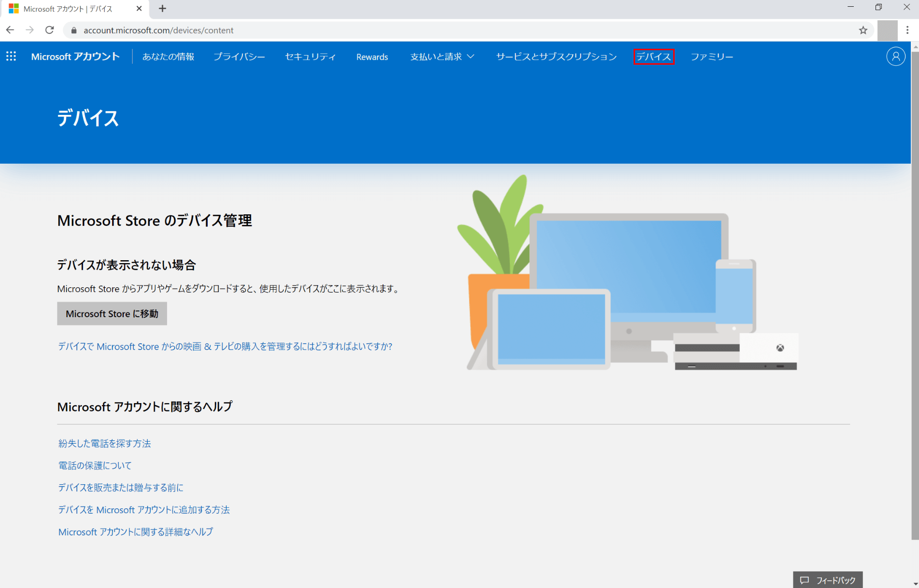Minimize the browser window
This screenshot has width=919, height=588.
851,7
